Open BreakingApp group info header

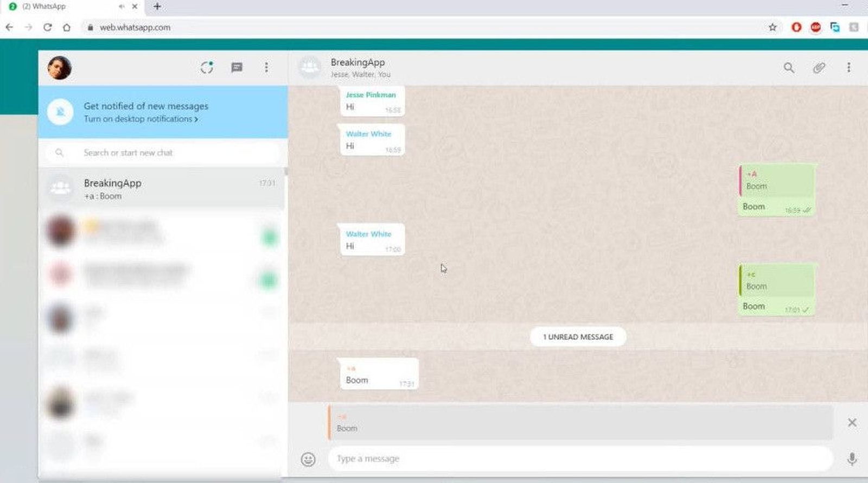[x=358, y=67]
